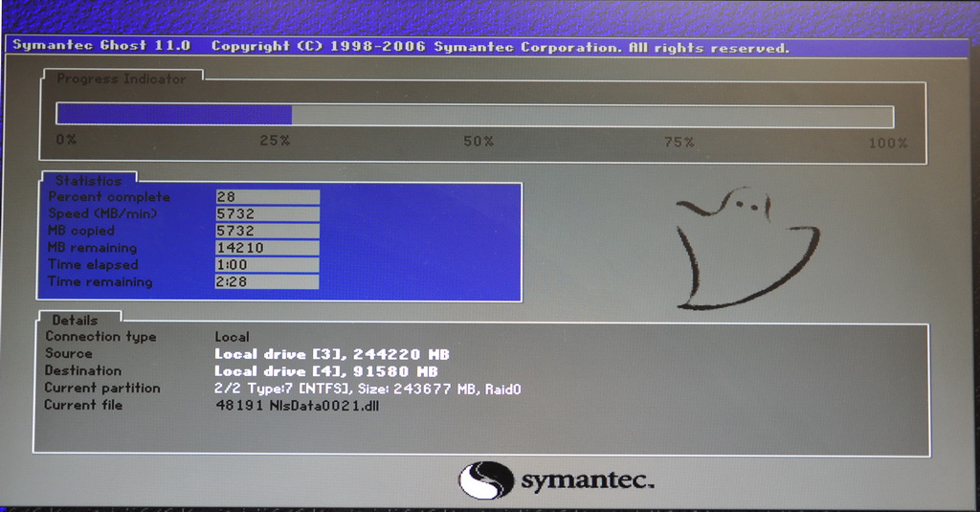
Task: Click the Local connection type value
Action: [232, 337]
